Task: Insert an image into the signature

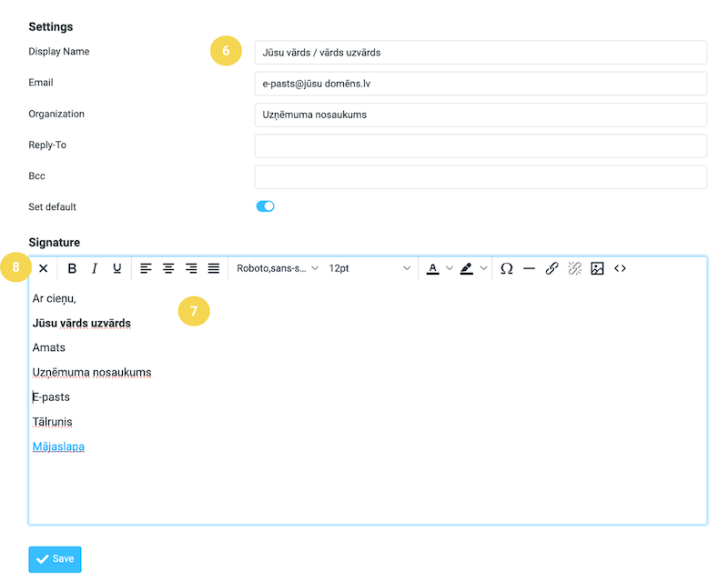Action: (597, 268)
